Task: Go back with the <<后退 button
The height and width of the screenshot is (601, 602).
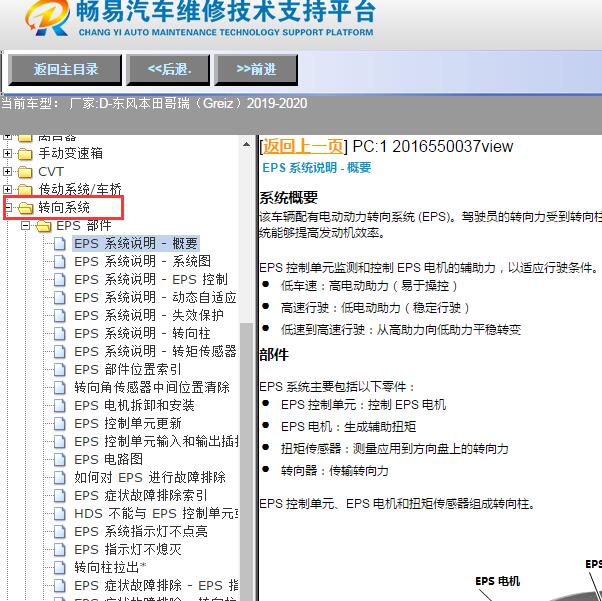Action: 169,70
